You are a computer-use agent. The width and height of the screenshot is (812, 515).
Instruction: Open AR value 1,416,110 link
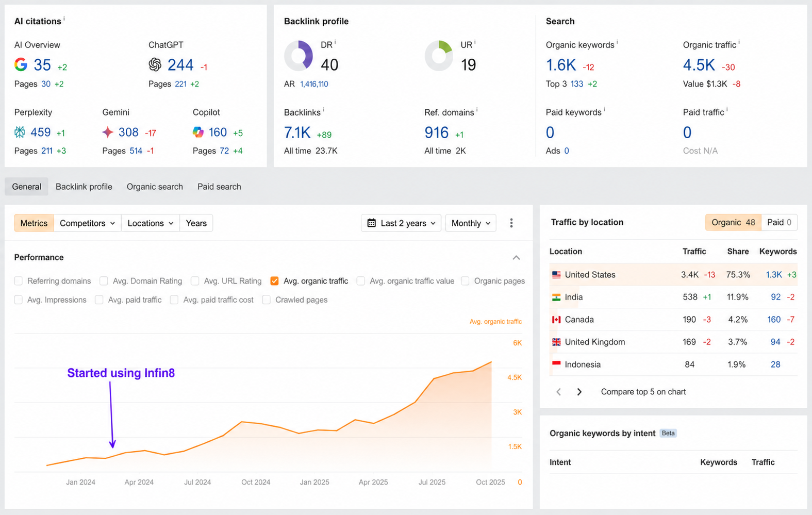[x=314, y=84]
